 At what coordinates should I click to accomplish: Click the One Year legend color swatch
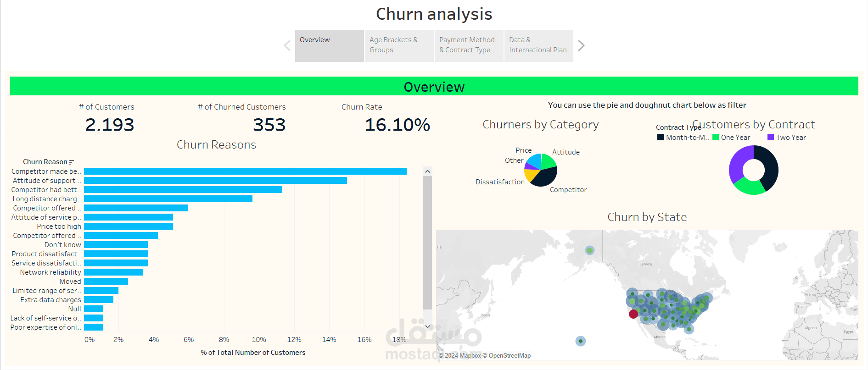tap(716, 137)
